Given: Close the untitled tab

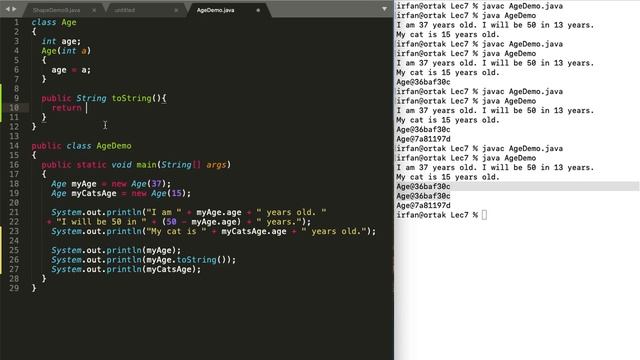Looking at the screenshot, I should (x=176, y=10).
